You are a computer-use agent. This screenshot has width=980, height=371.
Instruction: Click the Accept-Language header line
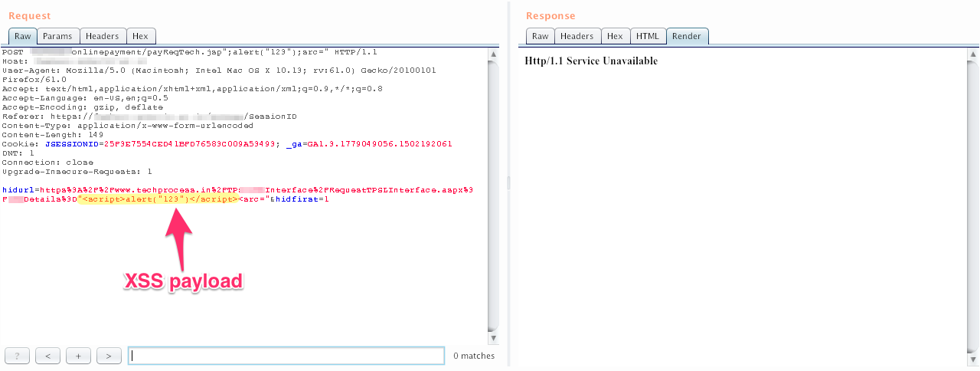(85, 98)
